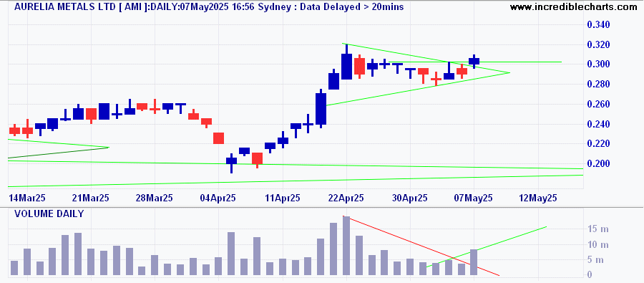Select the 0.280 price axis label
This screenshot has height=283, width=644.
(598, 85)
